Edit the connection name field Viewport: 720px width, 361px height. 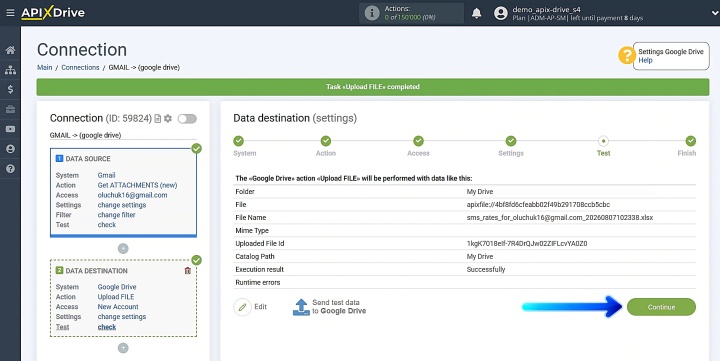pos(123,135)
